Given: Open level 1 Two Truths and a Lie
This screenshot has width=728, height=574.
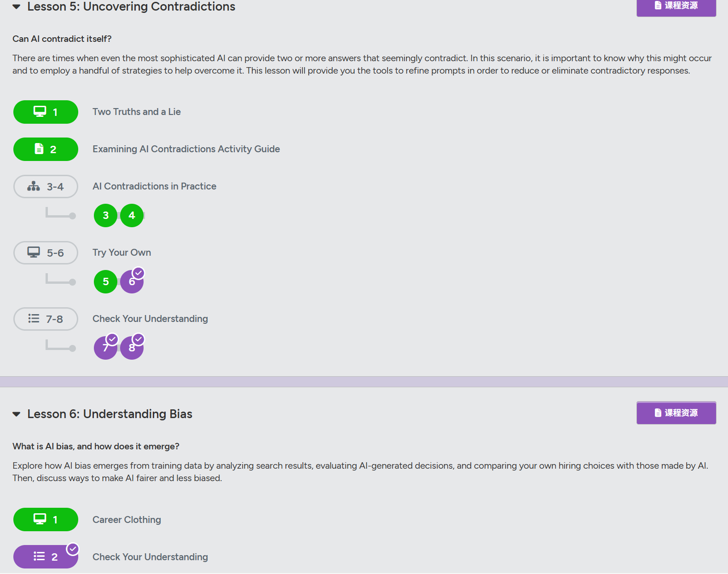Looking at the screenshot, I should pos(46,112).
